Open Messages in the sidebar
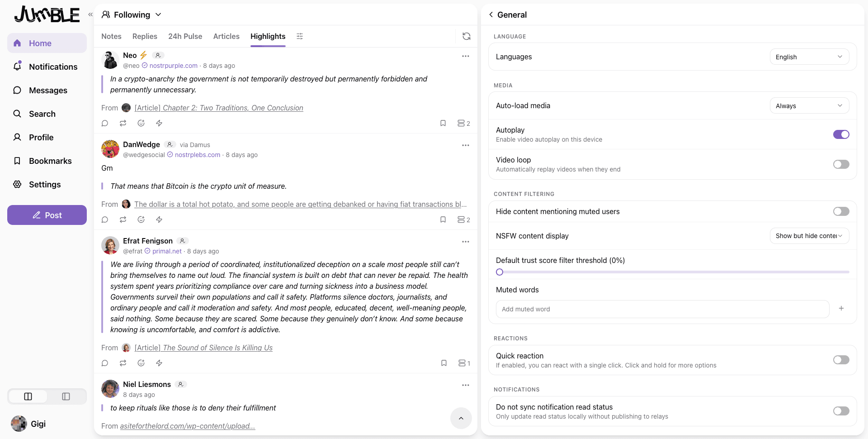Image resolution: width=868 pixels, height=439 pixels. [47, 90]
